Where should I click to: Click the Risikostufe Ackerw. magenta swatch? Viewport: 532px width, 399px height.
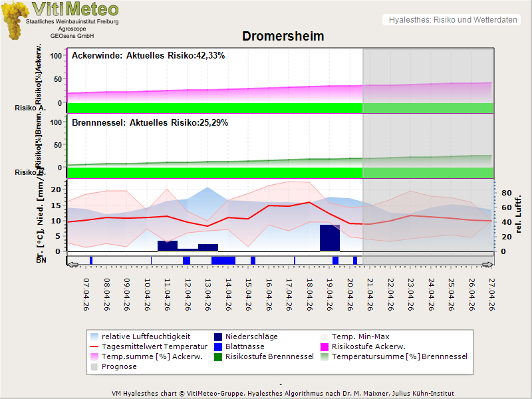[325, 347]
